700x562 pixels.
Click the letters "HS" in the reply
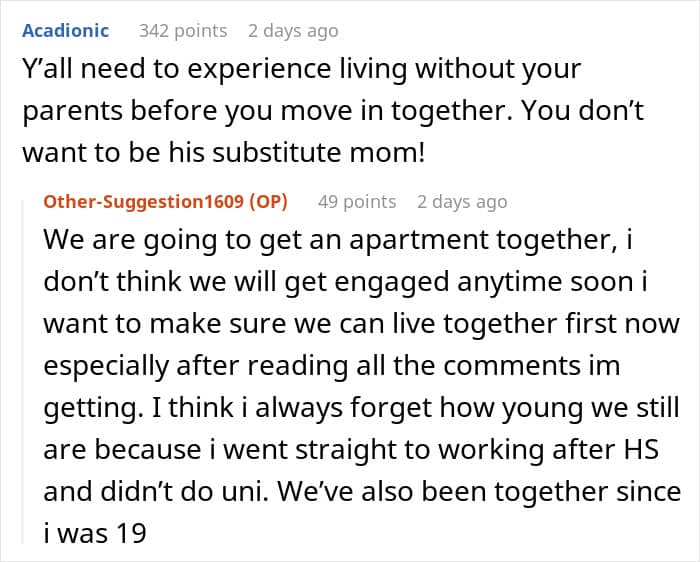click(646, 450)
